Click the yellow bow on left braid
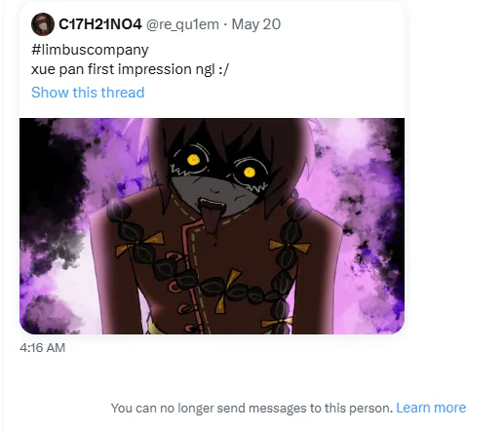 pos(140,244)
